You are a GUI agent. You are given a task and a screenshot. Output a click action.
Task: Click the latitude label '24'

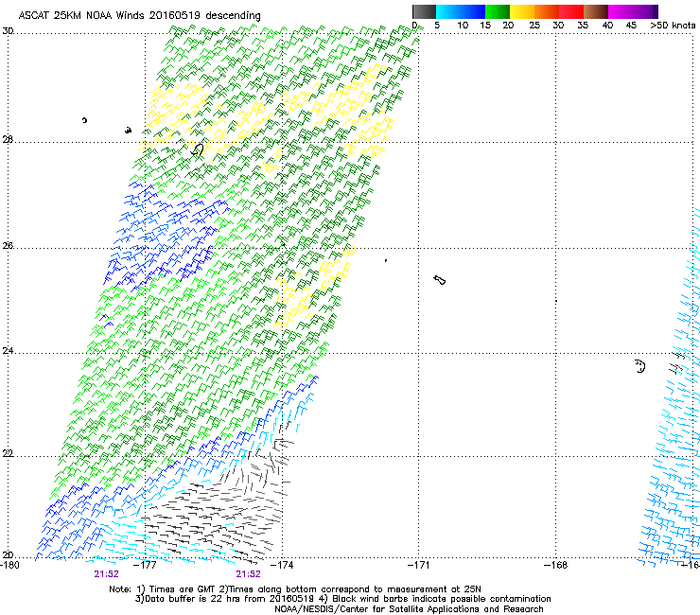click(x=8, y=351)
